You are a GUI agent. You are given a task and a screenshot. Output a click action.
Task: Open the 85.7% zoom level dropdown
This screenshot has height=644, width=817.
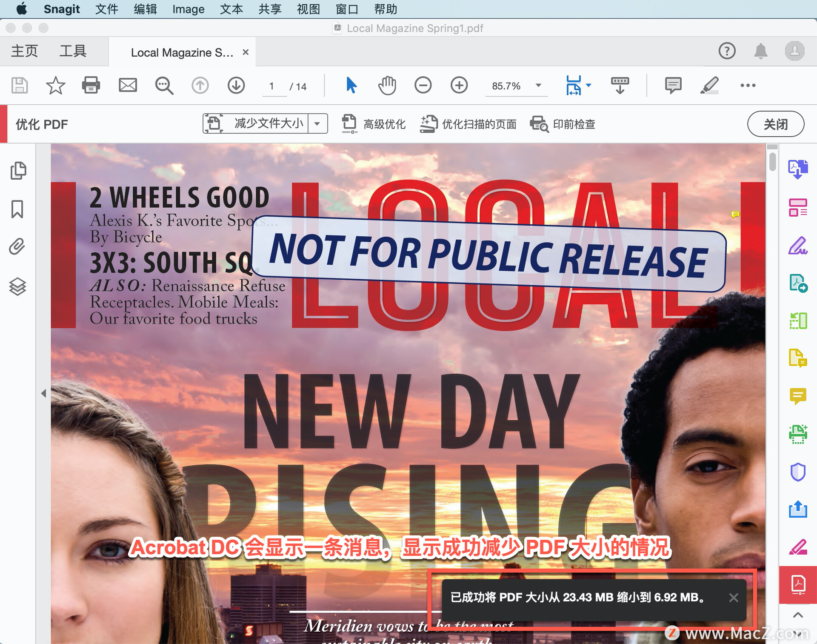(x=538, y=86)
